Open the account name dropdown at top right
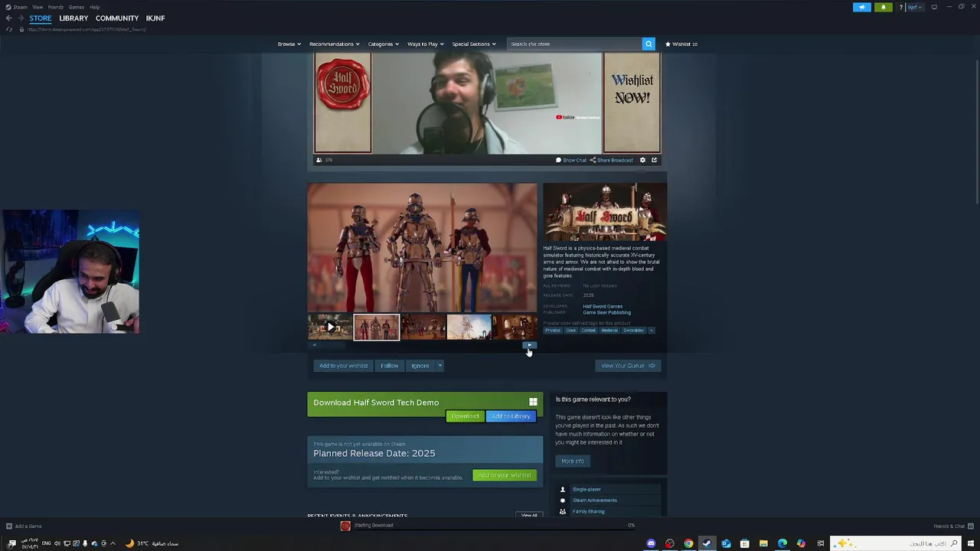Image resolution: width=980 pixels, height=551 pixels. click(x=913, y=7)
